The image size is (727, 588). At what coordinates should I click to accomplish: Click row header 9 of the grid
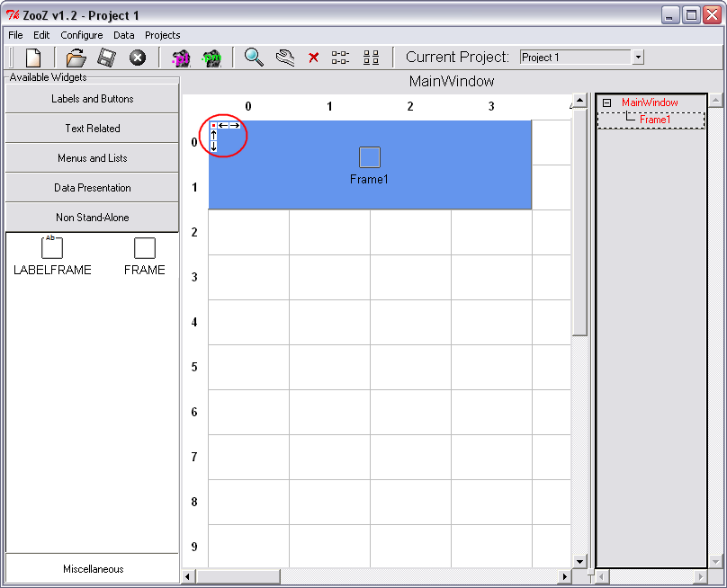(194, 547)
